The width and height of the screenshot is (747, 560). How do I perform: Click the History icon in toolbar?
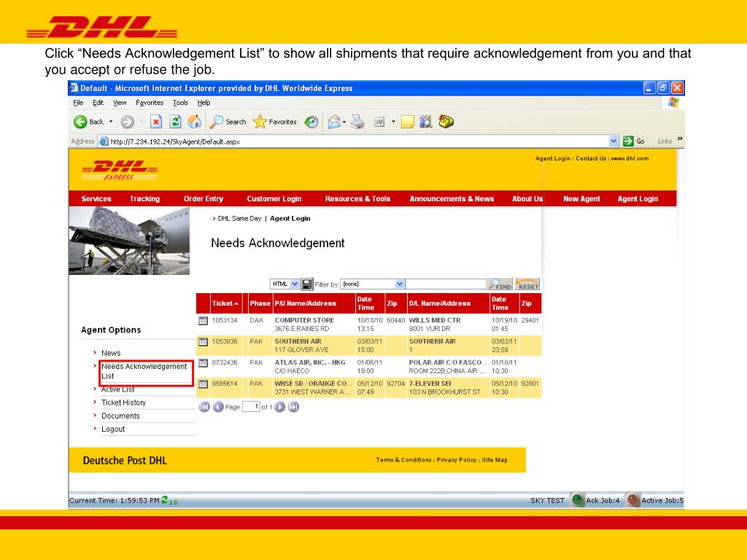(311, 122)
